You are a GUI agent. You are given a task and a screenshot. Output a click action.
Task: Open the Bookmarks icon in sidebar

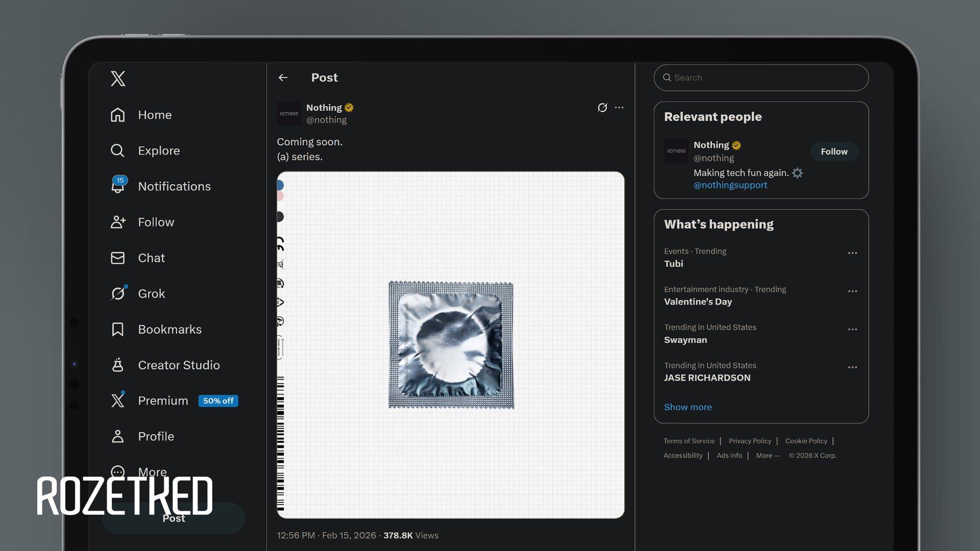point(117,330)
